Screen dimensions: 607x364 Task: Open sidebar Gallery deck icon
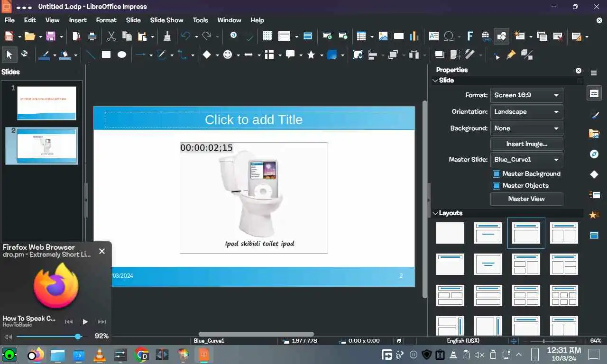click(x=594, y=134)
